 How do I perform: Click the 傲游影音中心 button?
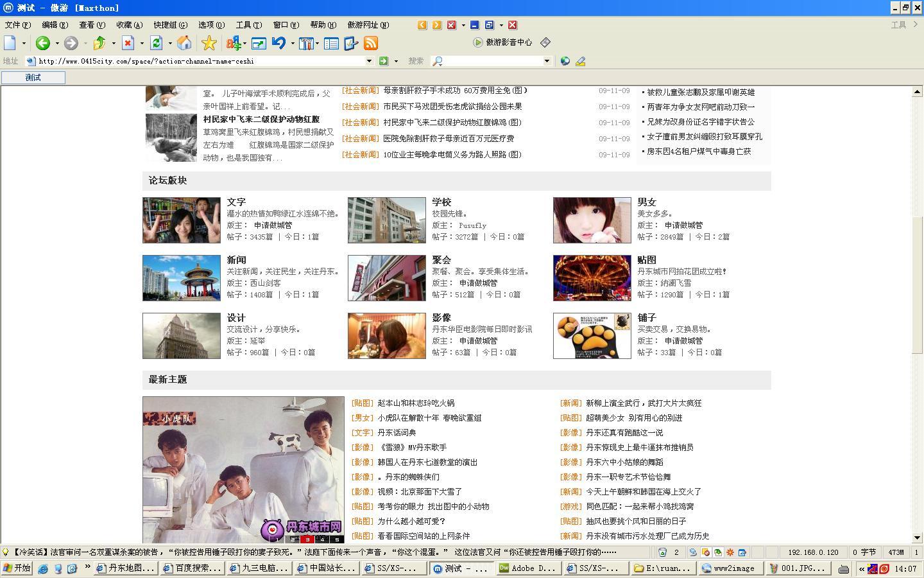pos(502,42)
